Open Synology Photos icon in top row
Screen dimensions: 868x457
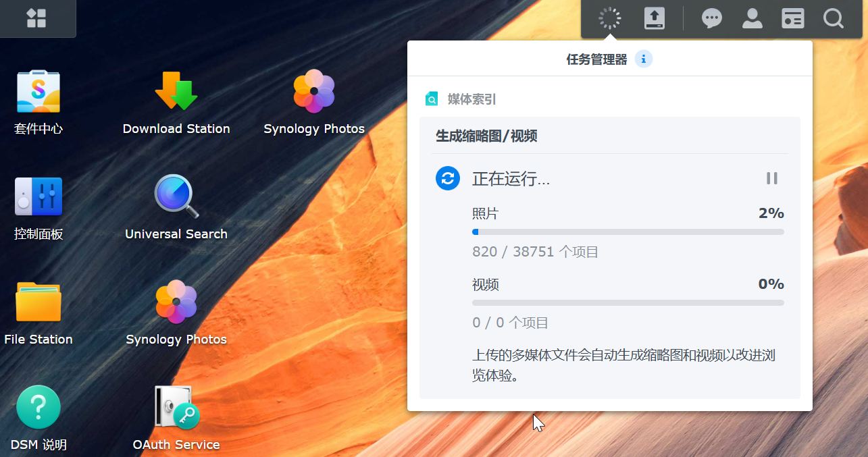(x=314, y=91)
